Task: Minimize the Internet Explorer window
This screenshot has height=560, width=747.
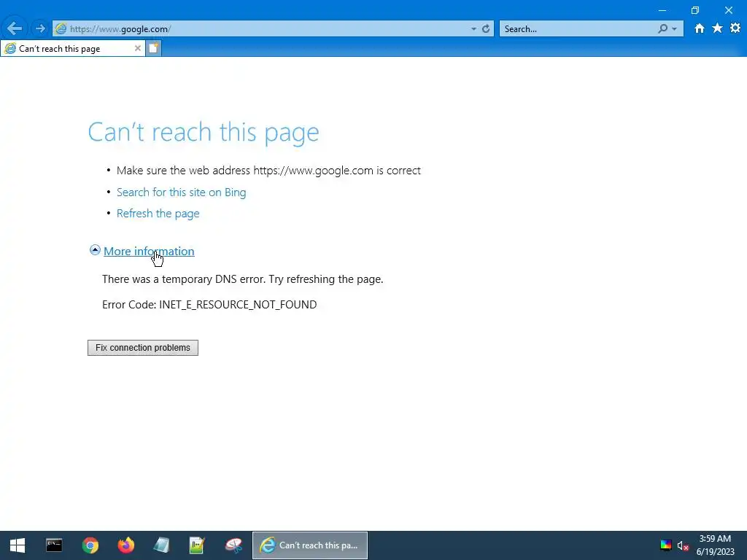Action: pyautogui.click(x=662, y=10)
